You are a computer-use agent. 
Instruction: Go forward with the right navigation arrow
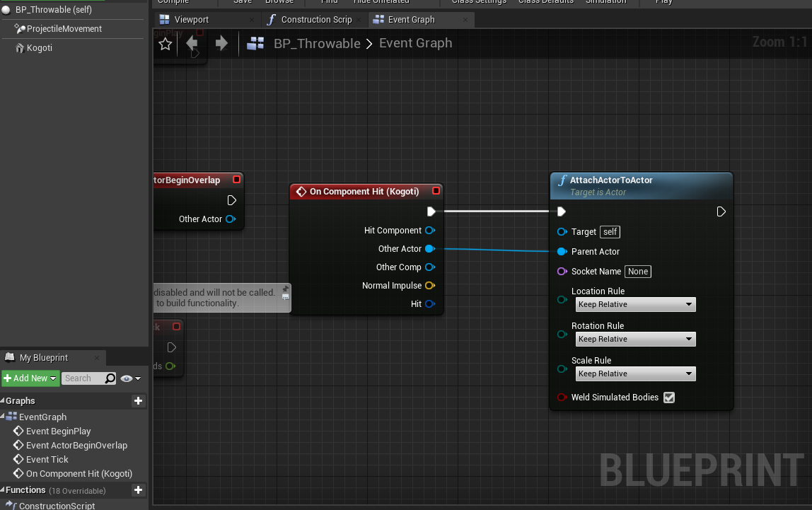(221, 43)
